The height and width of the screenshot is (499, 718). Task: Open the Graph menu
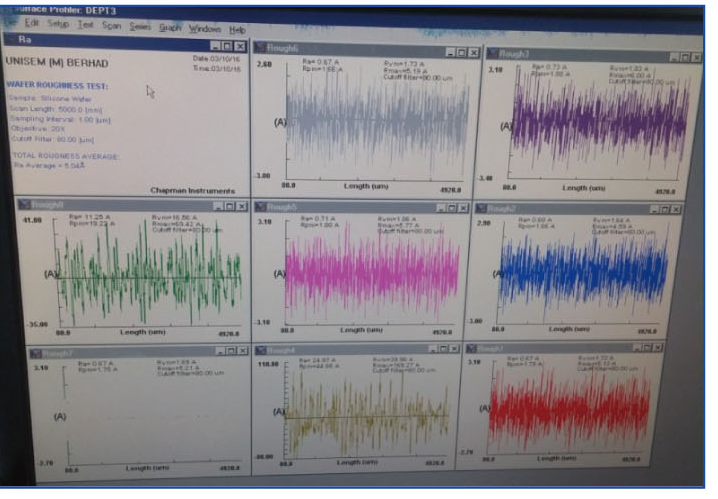170,28
